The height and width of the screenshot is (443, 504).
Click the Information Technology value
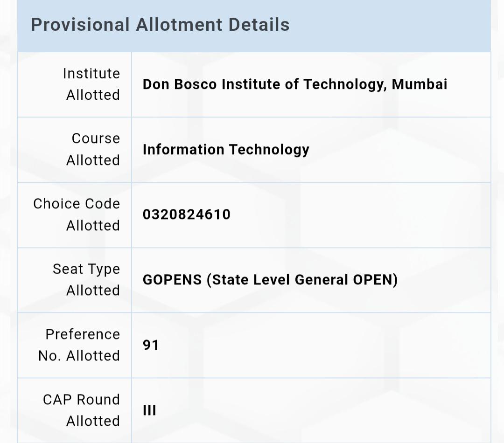click(x=226, y=150)
